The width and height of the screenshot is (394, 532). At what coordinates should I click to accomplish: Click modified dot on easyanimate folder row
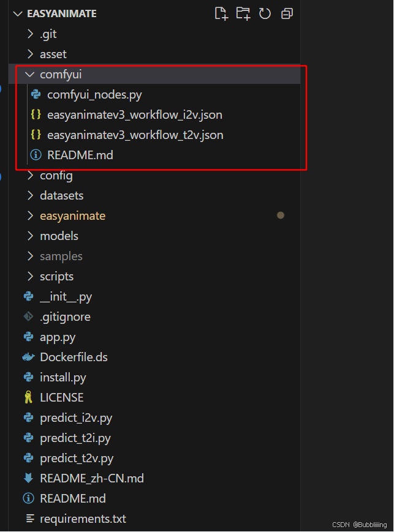pos(281,215)
